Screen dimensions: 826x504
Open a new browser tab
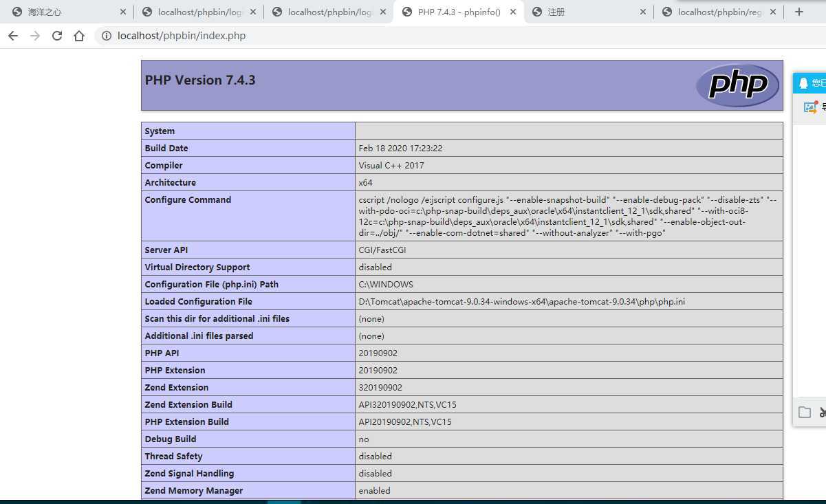798,12
